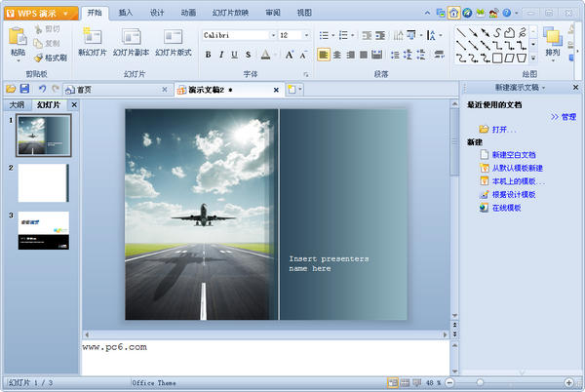Click the 排列 arrange icon
585x392 pixels.
point(553,43)
